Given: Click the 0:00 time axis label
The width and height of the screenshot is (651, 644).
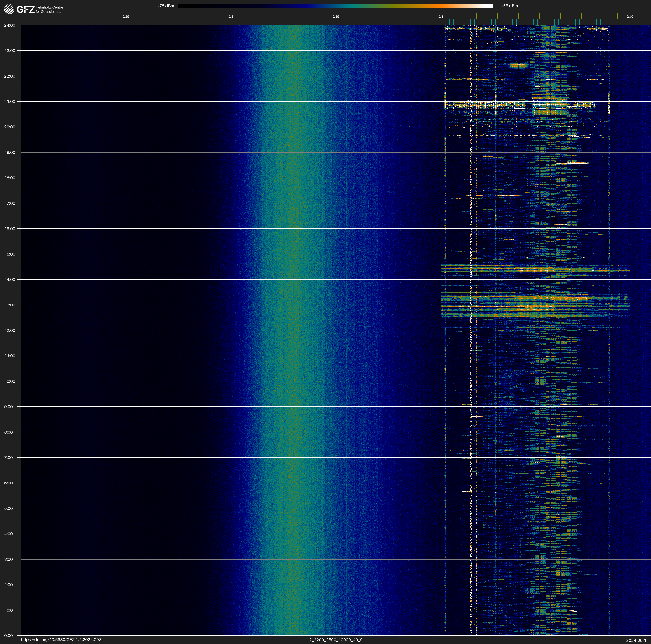Looking at the screenshot, I should 9,636.
